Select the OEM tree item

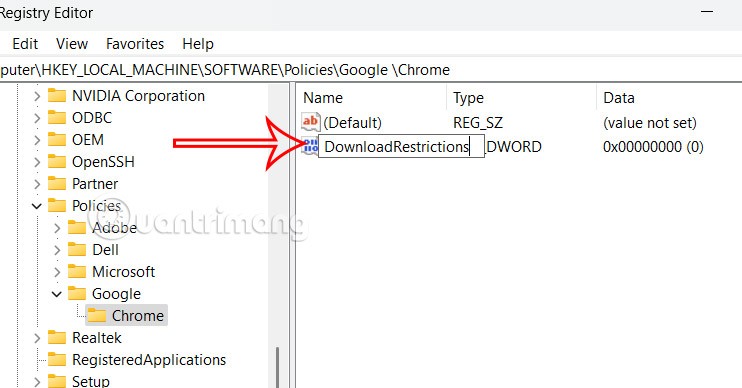(x=88, y=140)
